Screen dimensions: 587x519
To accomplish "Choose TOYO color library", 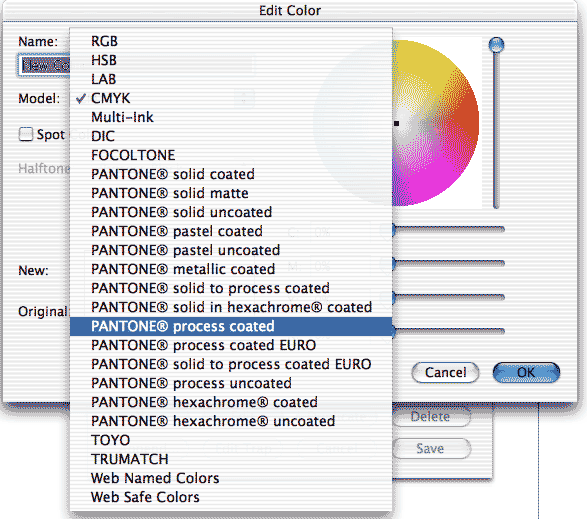I will [x=231, y=440].
